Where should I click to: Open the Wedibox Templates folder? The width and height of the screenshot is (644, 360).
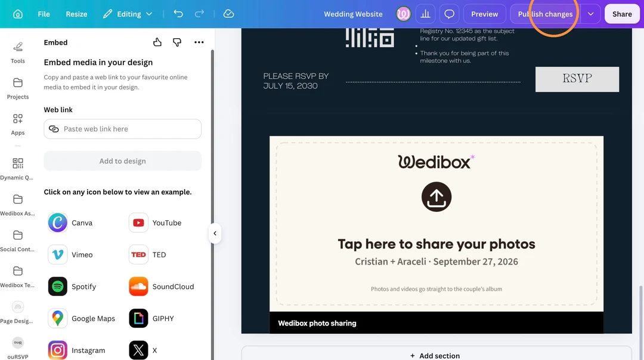(x=17, y=276)
